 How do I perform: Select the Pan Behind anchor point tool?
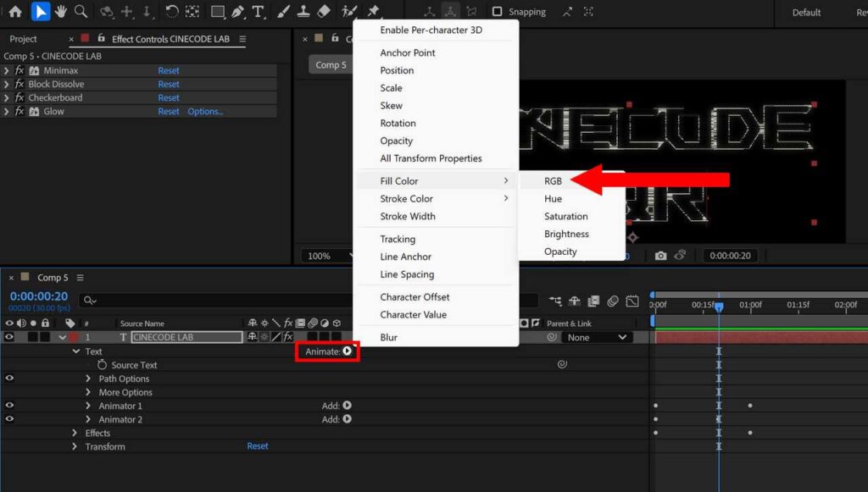click(192, 12)
